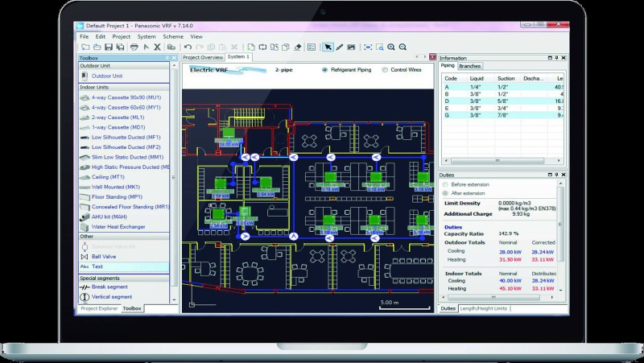Image resolution: width=644 pixels, height=363 pixels.
Task: Select Low Silhouette Ducted (MF2)
Action: pos(126,147)
